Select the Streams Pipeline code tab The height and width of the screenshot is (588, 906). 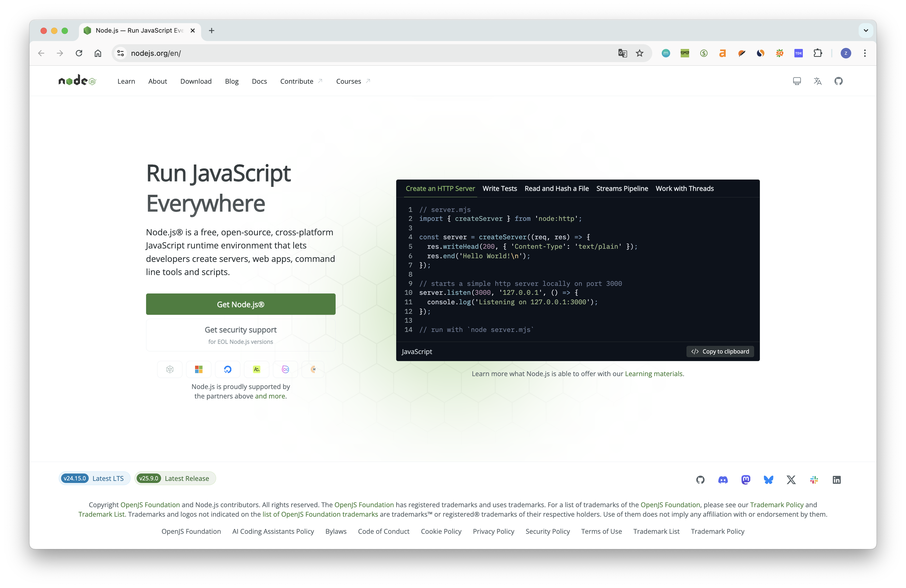tap(622, 188)
